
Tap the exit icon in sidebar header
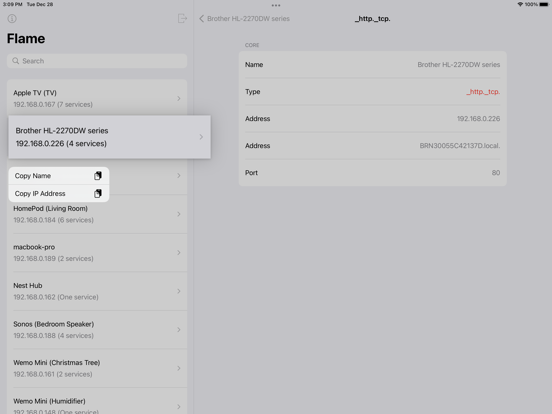pos(182,18)
